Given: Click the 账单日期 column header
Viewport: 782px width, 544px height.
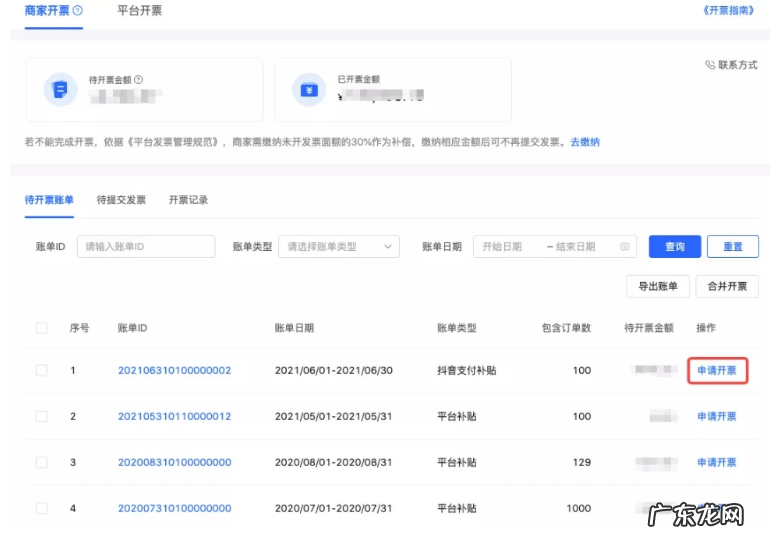Looking at the screenshot, I should 294,328.
